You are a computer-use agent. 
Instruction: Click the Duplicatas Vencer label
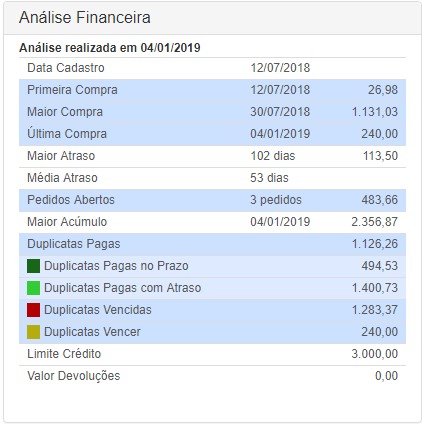point(92,332)
